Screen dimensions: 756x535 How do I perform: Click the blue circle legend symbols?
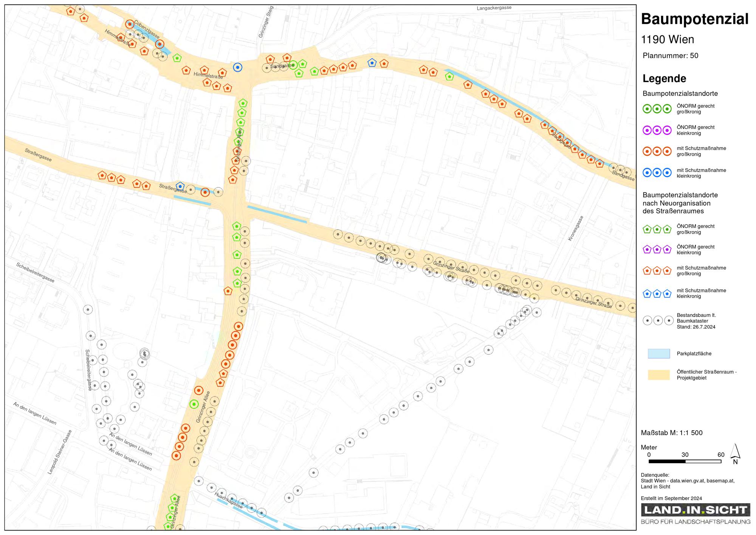pos(657,173)
